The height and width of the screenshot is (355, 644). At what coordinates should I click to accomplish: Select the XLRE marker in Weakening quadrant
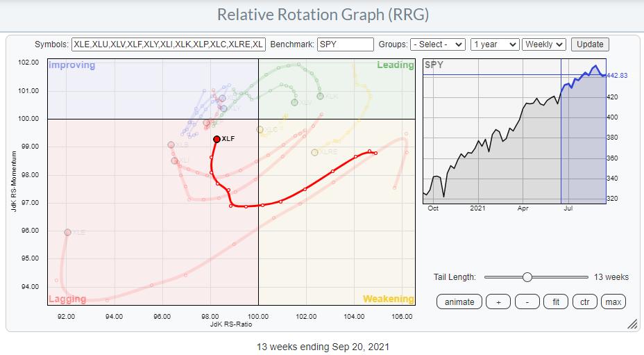pyautogui.click(x=314, y=152)
